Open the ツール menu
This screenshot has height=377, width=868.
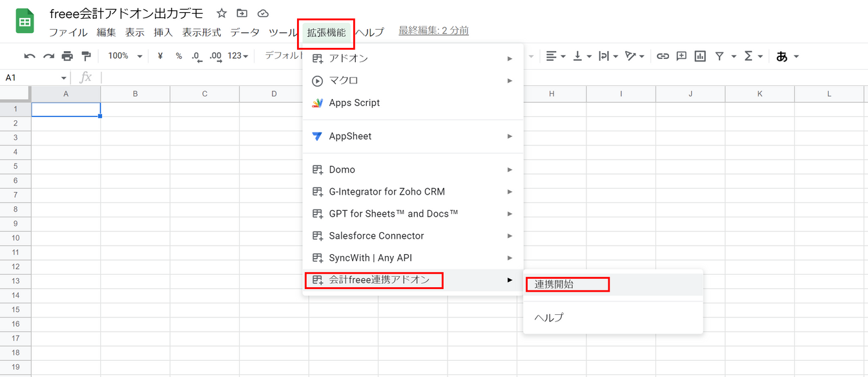coord(282,32)
